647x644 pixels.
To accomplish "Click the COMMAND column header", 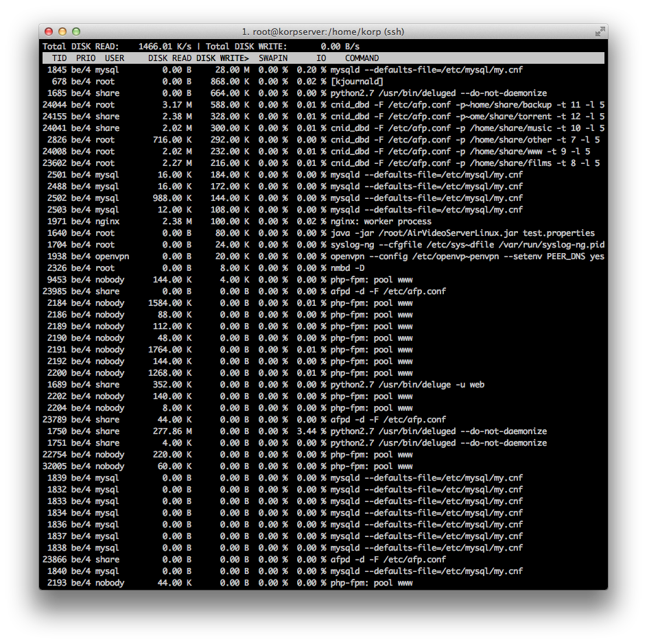I will (x=362, y=58).
